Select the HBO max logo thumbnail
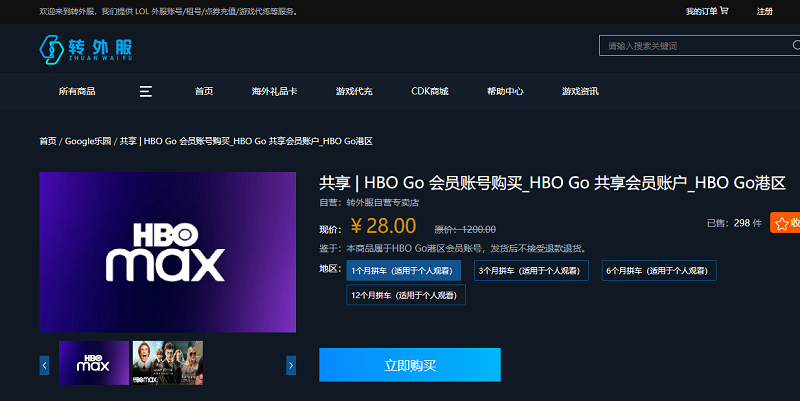800x401 pixels. [x=94, y=363]
